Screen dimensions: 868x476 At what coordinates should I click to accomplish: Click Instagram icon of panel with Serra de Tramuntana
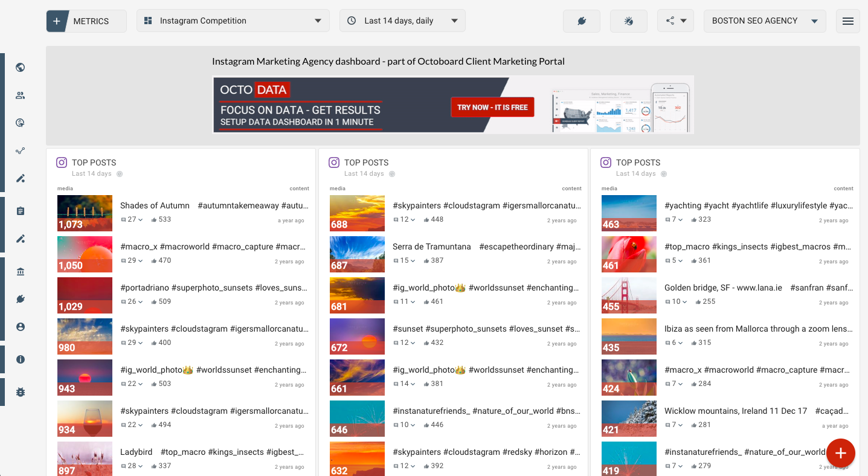pyautogui.click(x=334, y=162)
